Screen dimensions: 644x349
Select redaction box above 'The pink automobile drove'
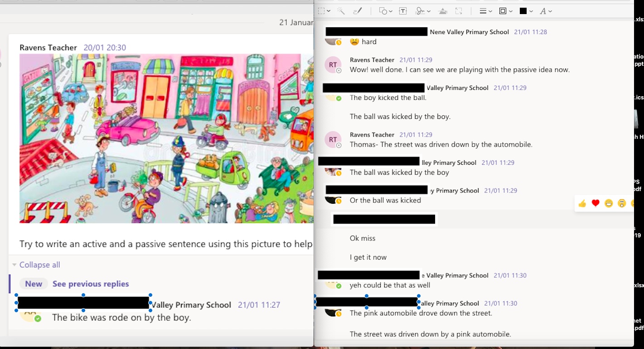pos(367,302)
